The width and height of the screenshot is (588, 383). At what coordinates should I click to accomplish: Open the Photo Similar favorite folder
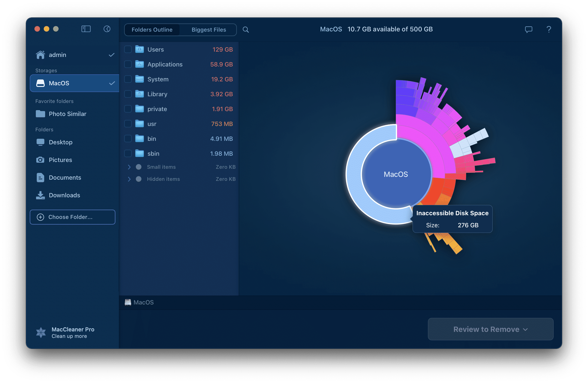(75, 114)
